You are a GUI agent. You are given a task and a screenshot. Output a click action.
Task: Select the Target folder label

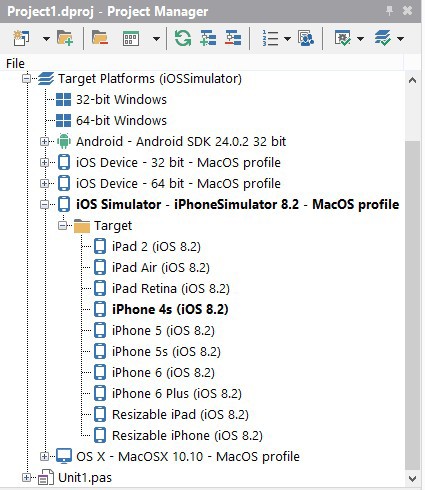[113, 226]
